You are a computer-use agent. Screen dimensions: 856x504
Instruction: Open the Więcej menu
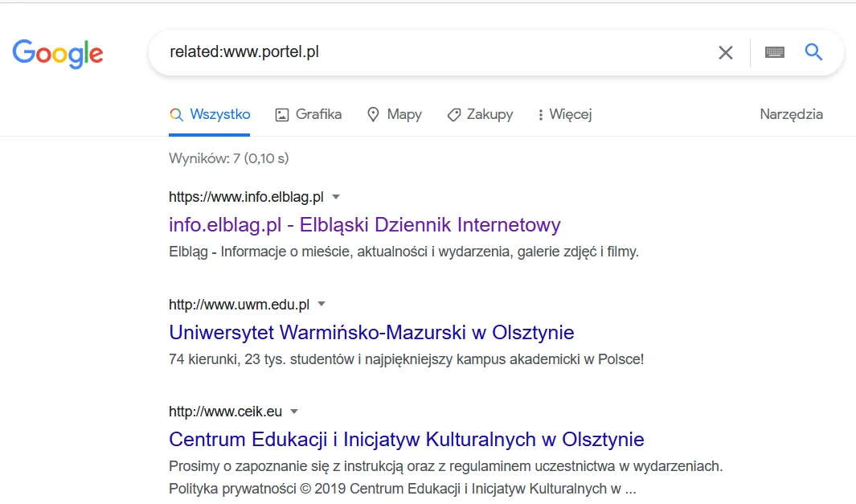click(564, 115)
